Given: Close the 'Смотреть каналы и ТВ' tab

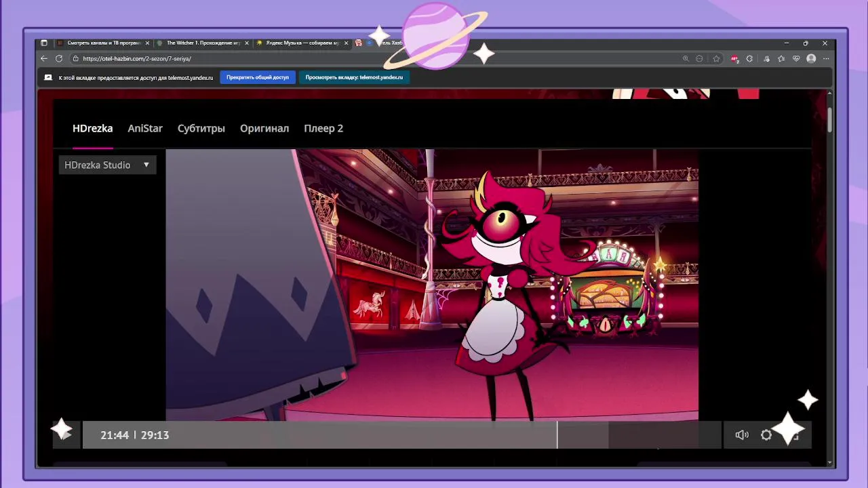Looking at the screenshot, I should click(x=147, y=43).
